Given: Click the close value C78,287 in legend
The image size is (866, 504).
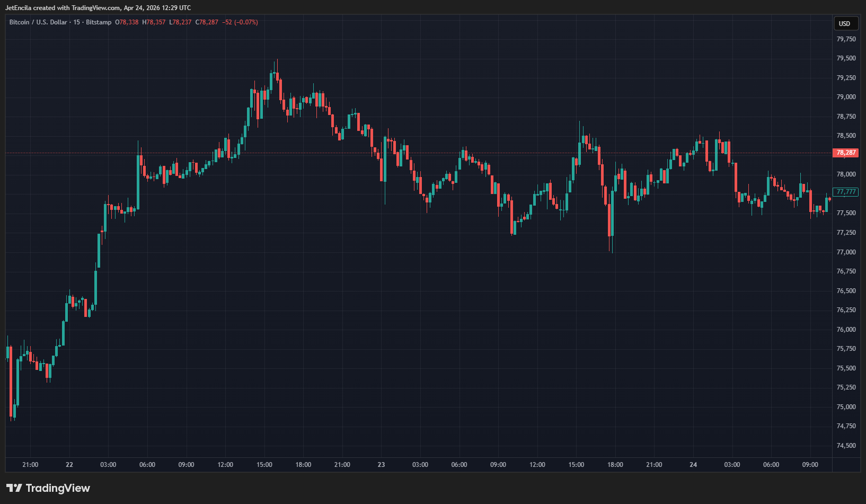Looking at the screenshot, I should [207, 22].
